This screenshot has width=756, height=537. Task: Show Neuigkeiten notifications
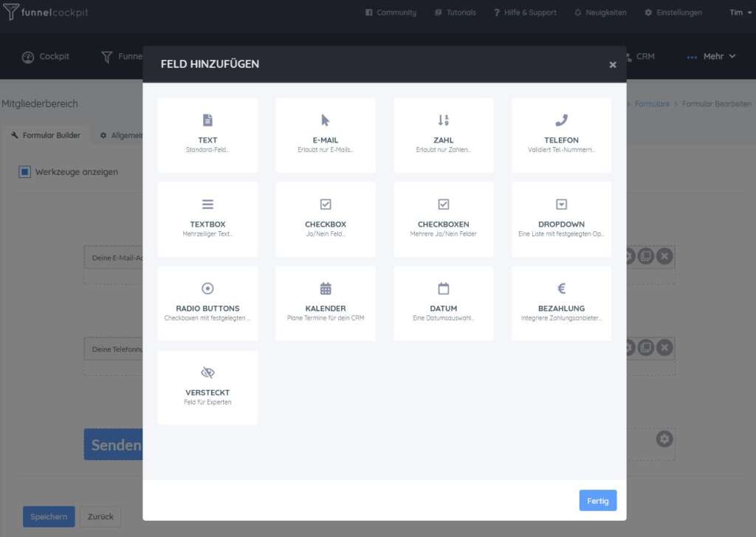pos(600,13)
